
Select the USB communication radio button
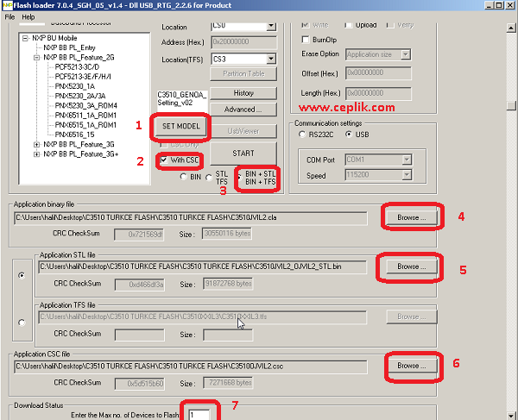349,135
